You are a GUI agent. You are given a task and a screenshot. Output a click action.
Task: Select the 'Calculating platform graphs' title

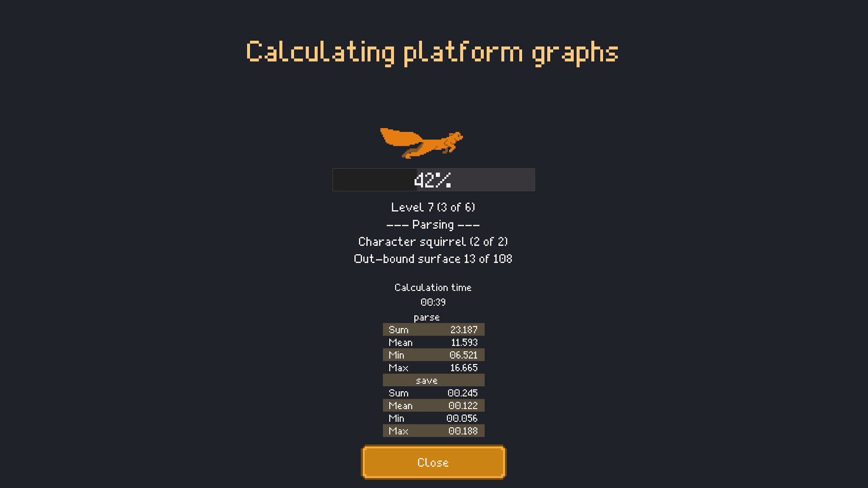432,52
